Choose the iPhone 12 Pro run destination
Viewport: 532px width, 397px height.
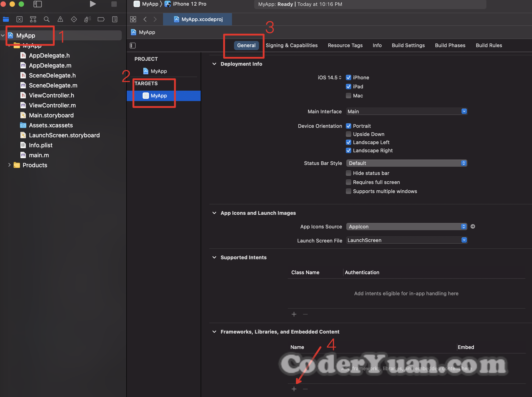185,4
